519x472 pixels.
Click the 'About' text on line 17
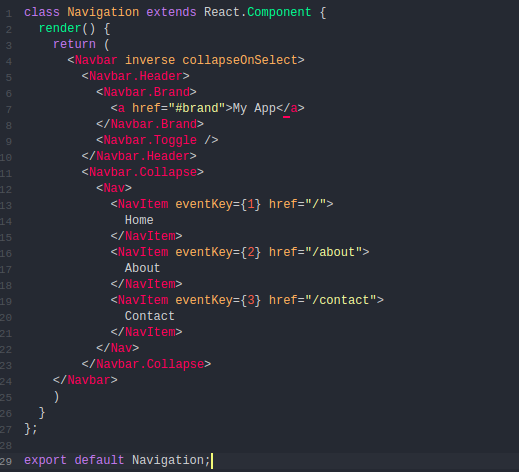143,268
